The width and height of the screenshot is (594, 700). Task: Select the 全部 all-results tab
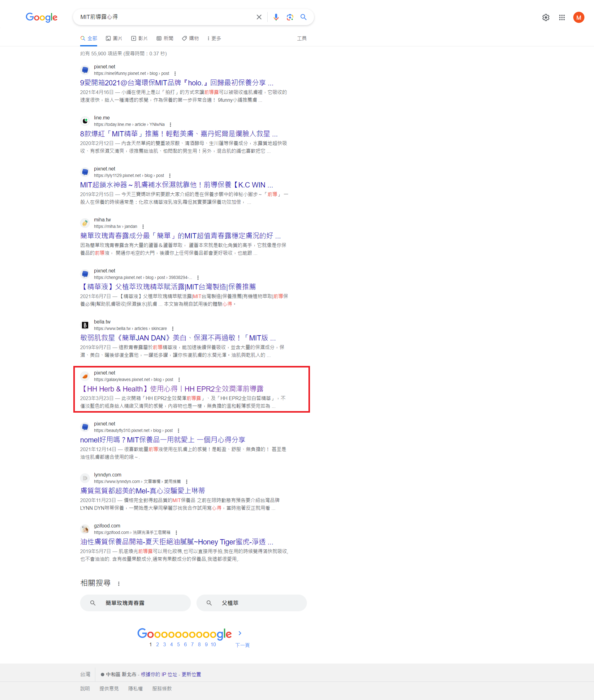tap(88, 38)
